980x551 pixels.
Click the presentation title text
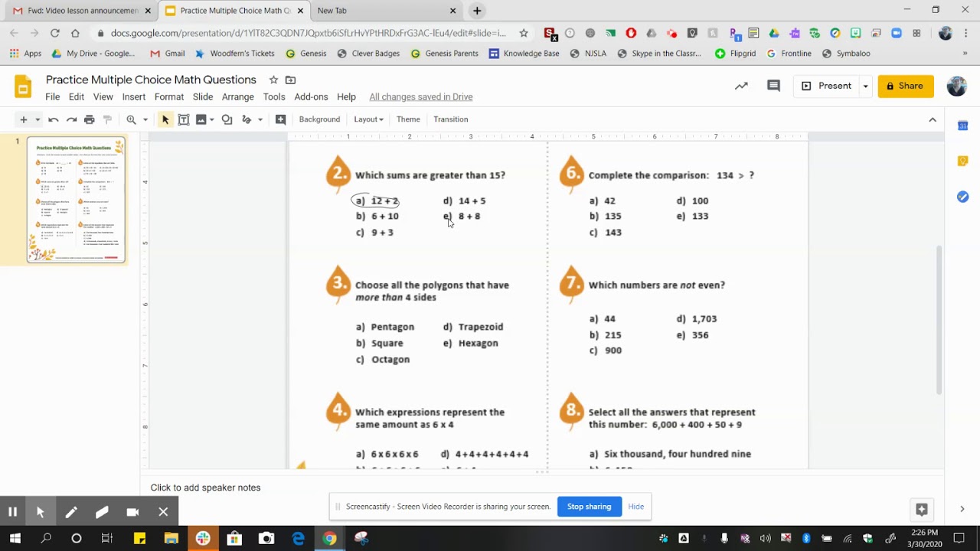(x=151, y=80)
